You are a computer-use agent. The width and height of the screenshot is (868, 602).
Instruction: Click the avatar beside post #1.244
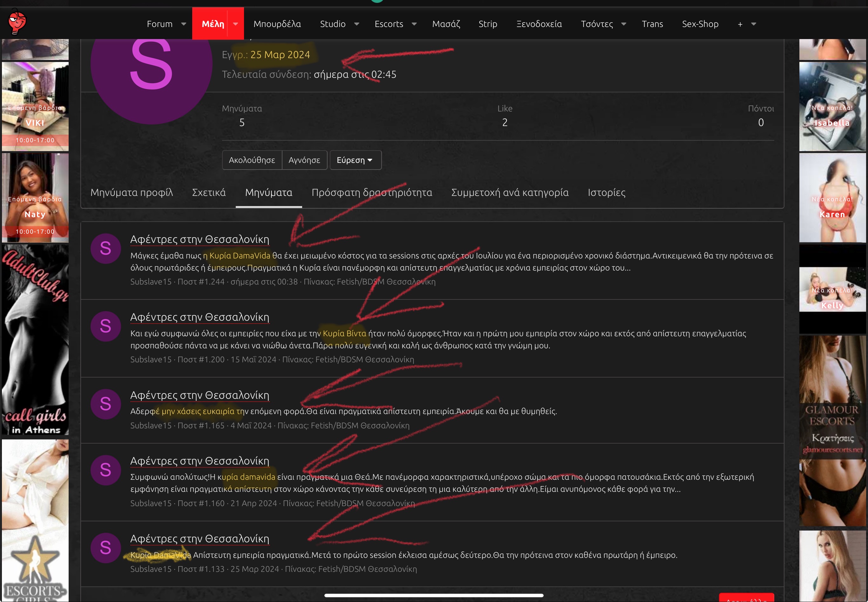point(106,249)
